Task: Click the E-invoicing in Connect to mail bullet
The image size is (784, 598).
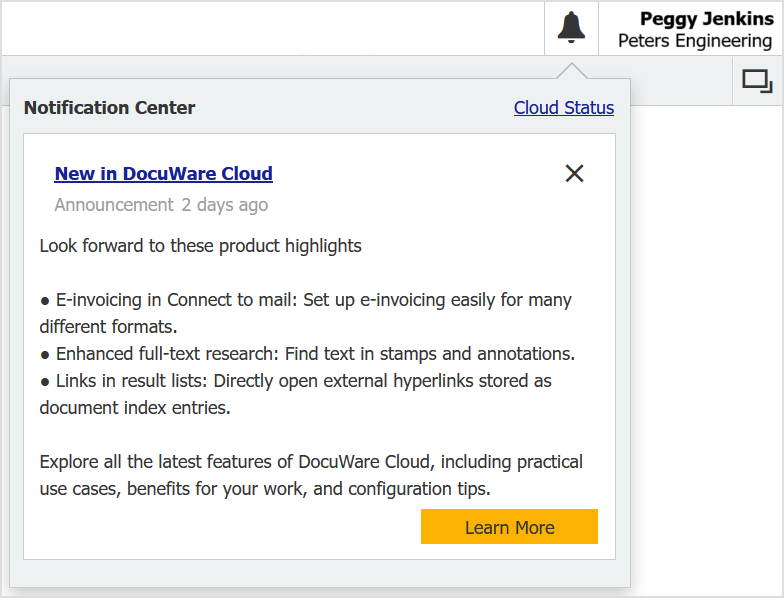Action: (x=305, y=300)
